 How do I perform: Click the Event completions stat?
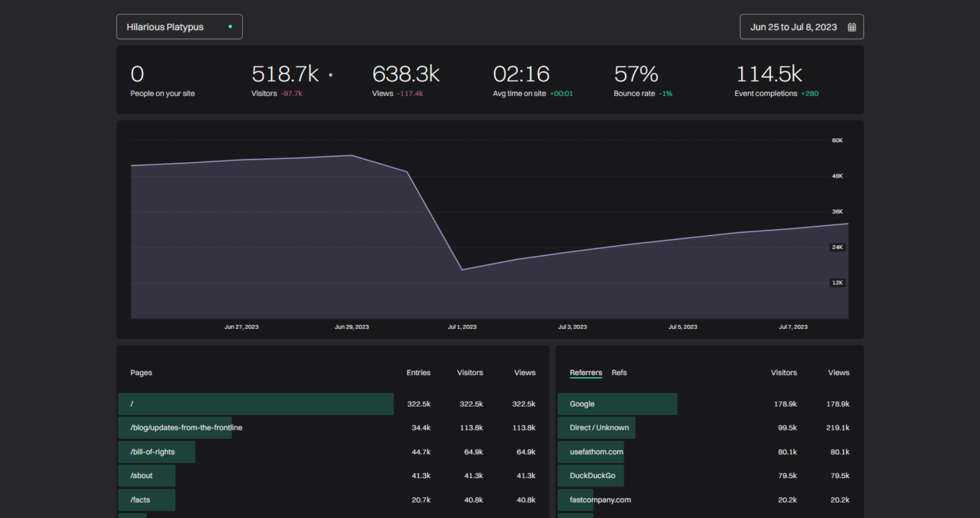tap(769, 79)
